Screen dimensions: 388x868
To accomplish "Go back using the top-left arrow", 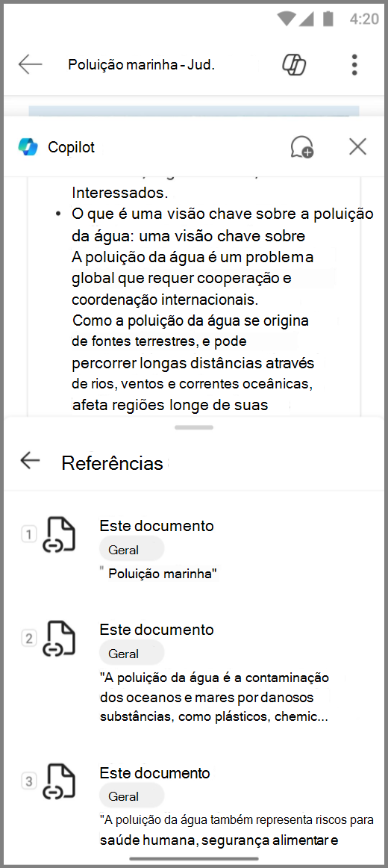I will (30, 64).
